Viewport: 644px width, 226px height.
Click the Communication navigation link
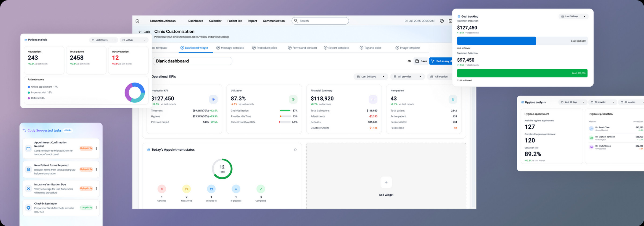[x=274, y=21]
